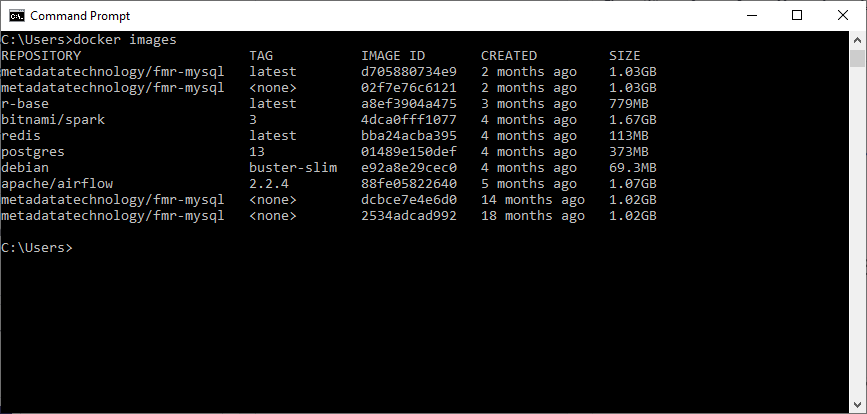Click the CREATED column header text
This screenshot has height=414, width=867.
(x=509, y=56)
